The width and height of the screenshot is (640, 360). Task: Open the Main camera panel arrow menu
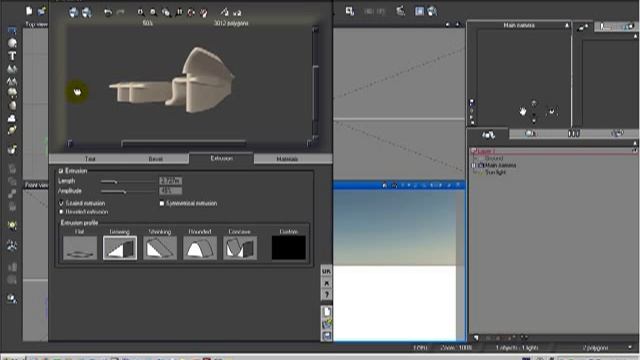[x=567, y=25]
